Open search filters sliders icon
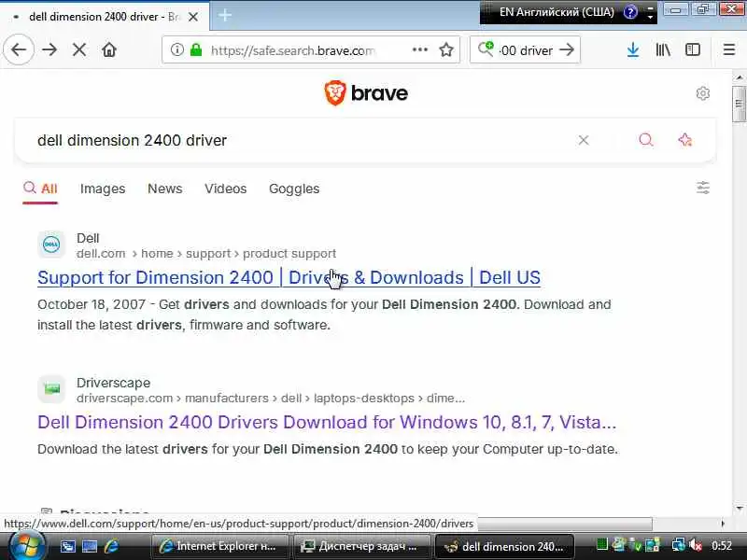The height and width of the screenshot is (560, 747). [x=703, y=188]
